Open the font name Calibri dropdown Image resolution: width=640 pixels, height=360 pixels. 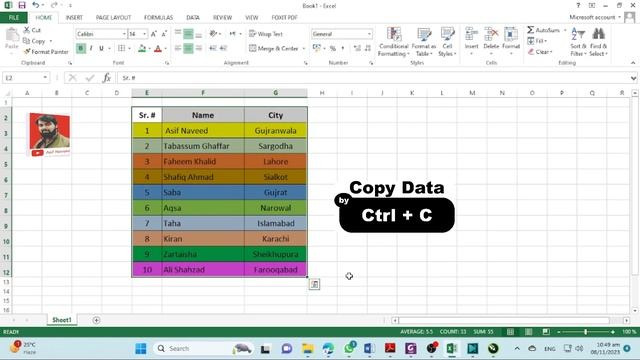(124, 34)
